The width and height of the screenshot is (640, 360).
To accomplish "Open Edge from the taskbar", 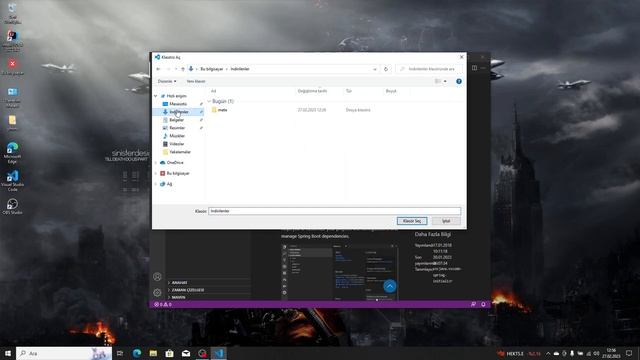I will click(x=137, y=353).
